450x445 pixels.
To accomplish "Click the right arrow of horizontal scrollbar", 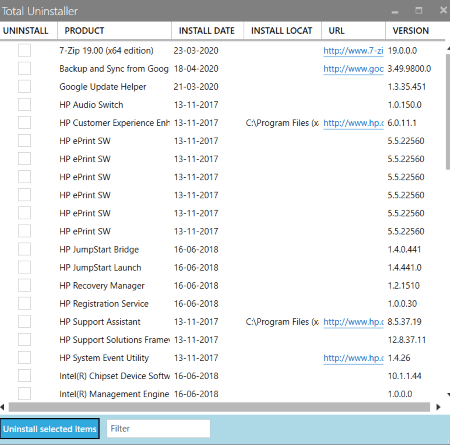I will click(x=438, y=407).
